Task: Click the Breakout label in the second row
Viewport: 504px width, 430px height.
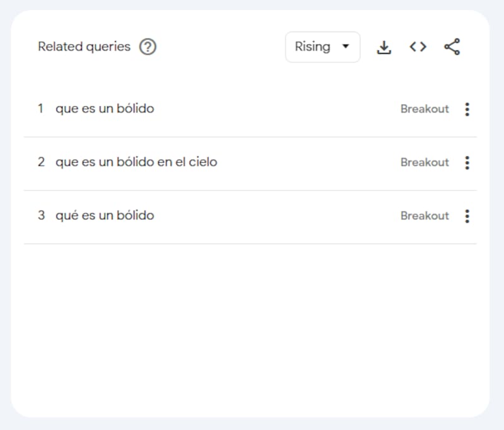Action: pos(425,163)
